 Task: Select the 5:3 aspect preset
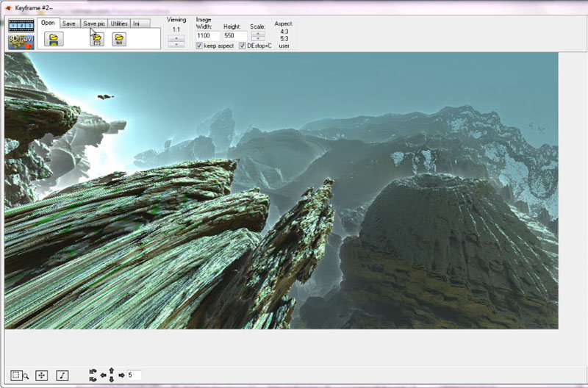(284, 38)
